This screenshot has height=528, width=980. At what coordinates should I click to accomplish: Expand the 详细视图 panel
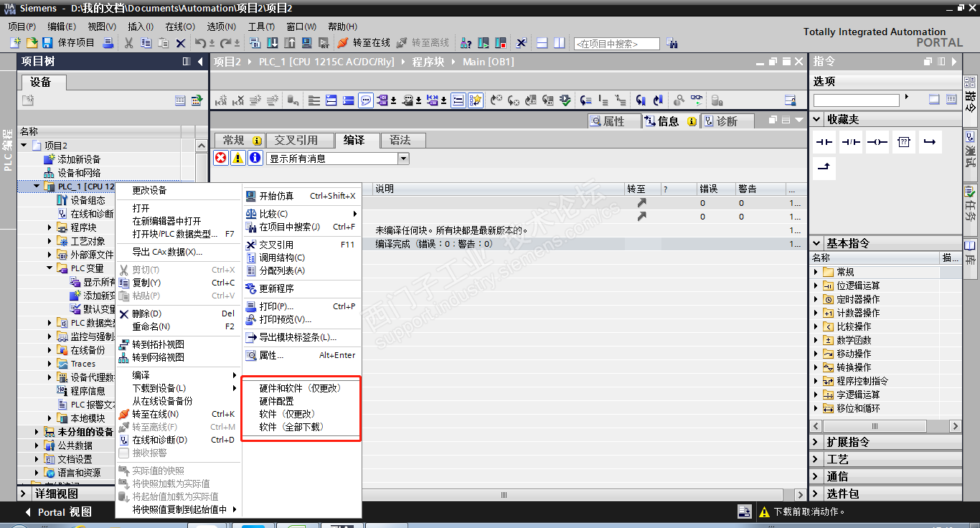[x=24, y=494]
